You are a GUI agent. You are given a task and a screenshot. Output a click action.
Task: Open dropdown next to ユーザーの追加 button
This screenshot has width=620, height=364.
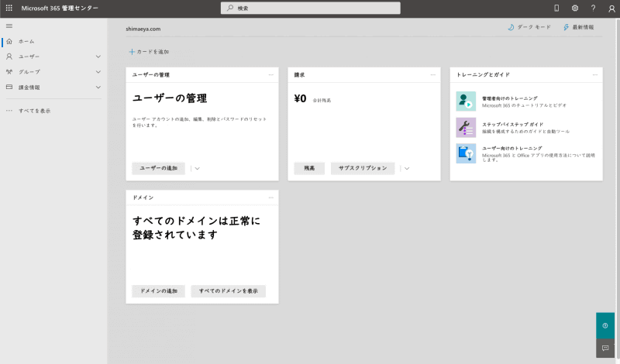point(197,168)
